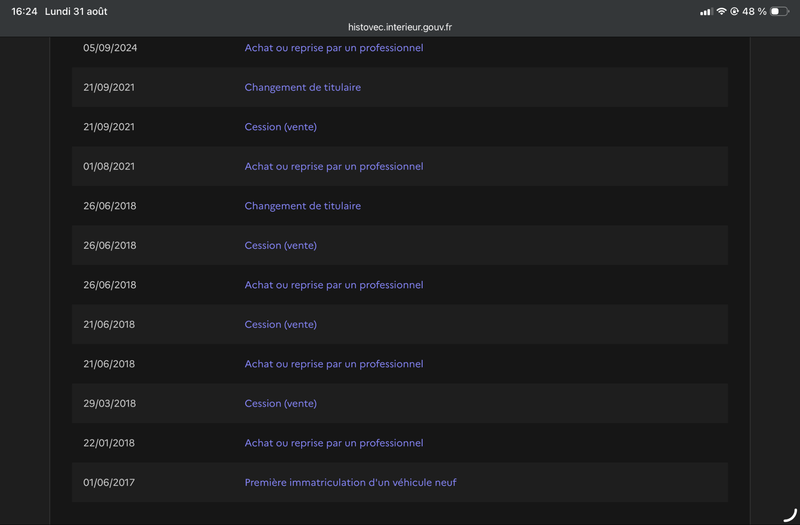Select the 21/06/2018 Achat ou reprise entry
Viewport: 800px width, 525px height.
(334, 364)
